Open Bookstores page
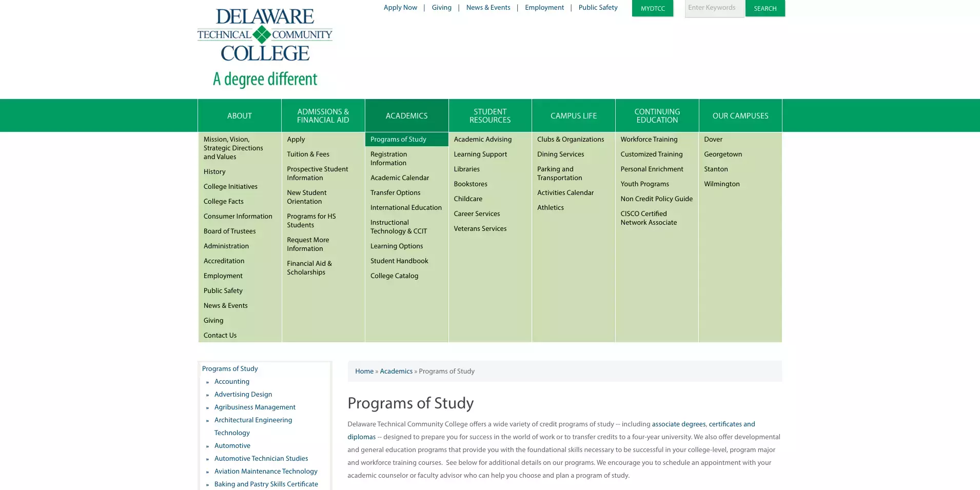This screenshot has height=490, width=980. click(471, 184)
